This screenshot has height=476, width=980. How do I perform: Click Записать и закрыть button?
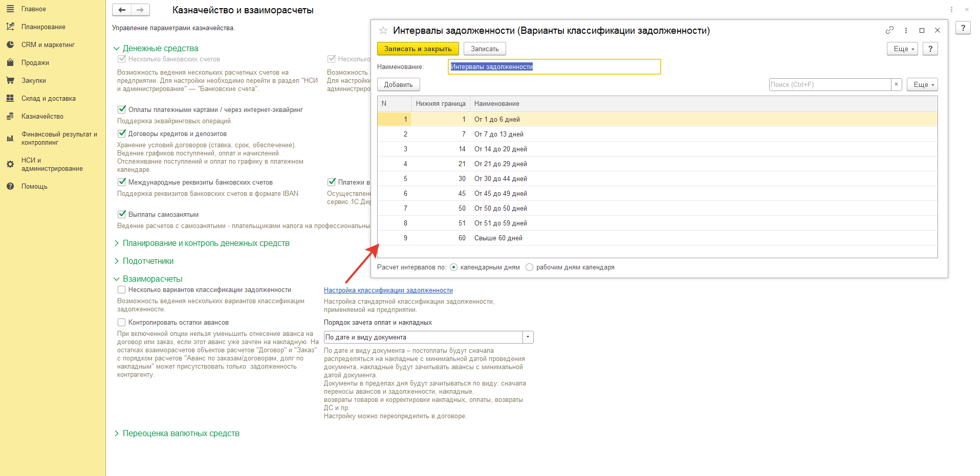(418, 49)
